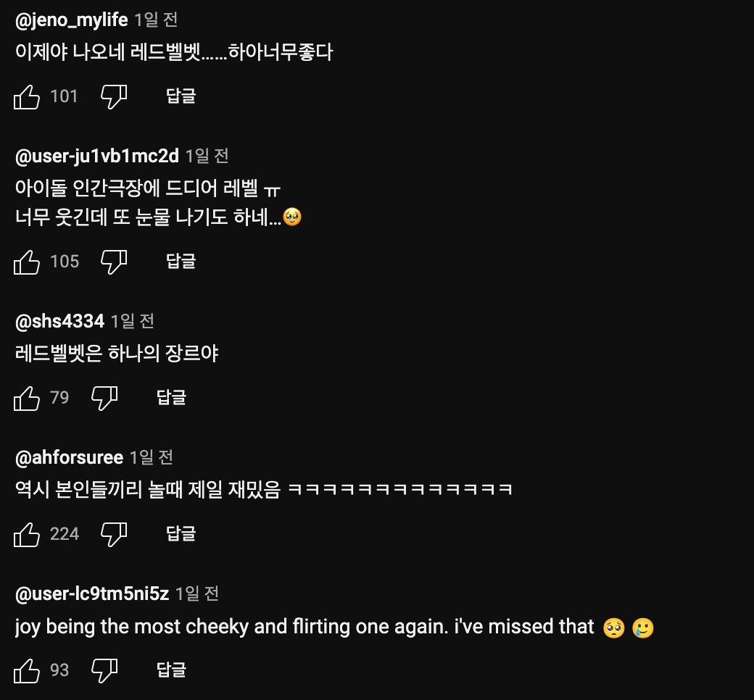Like the comment by @shs4334

point(27,398)
